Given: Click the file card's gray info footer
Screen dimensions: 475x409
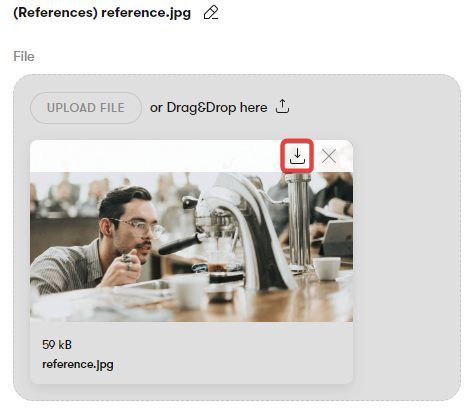Looking at the screenshot, I should (191, 353).
